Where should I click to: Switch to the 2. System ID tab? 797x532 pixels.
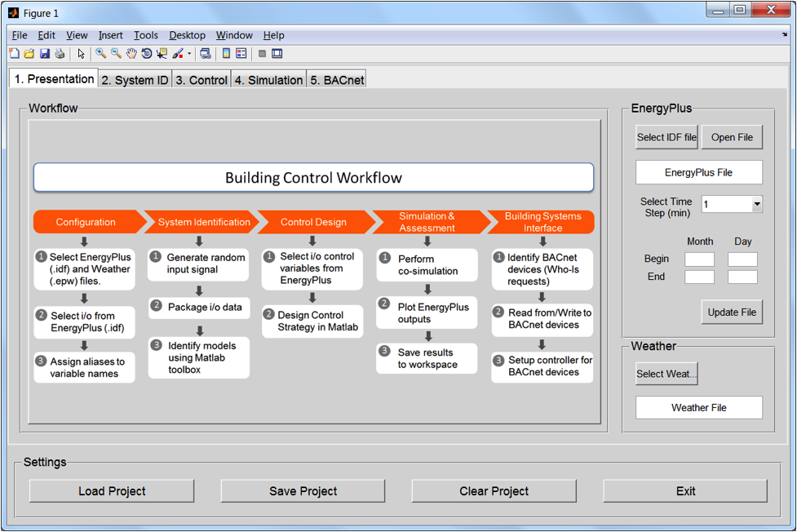click(x=135, y=80)
